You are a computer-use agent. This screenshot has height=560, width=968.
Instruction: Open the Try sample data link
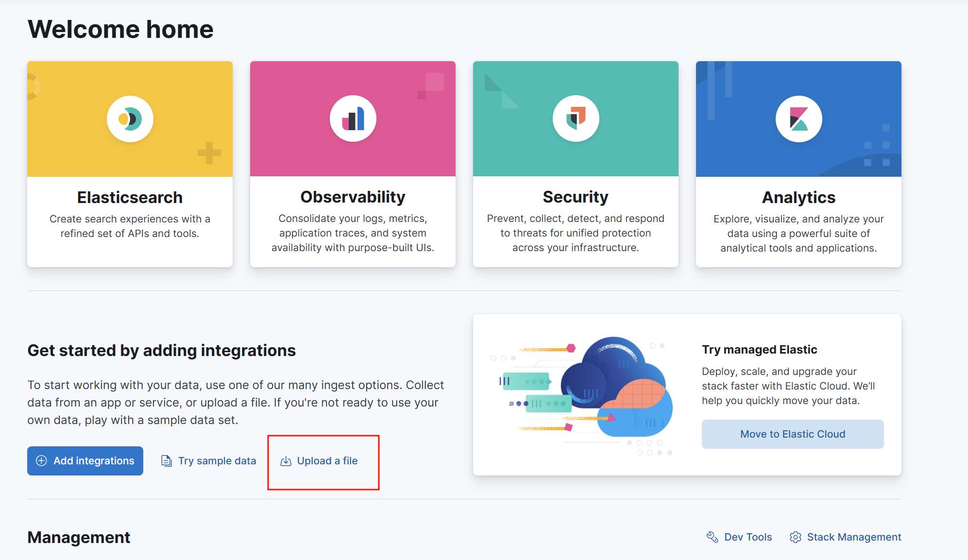[x=217, y=461]
